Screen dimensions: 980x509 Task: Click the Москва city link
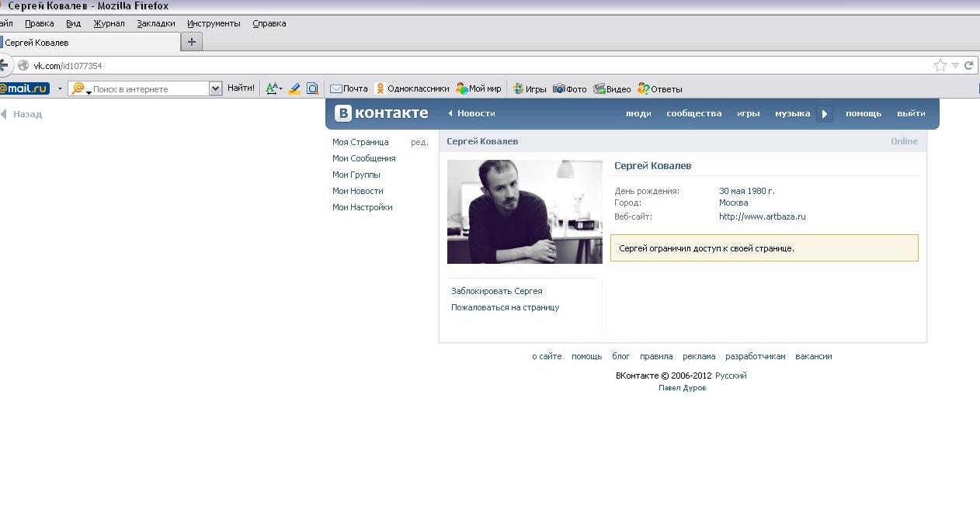[x=734, y=203]
